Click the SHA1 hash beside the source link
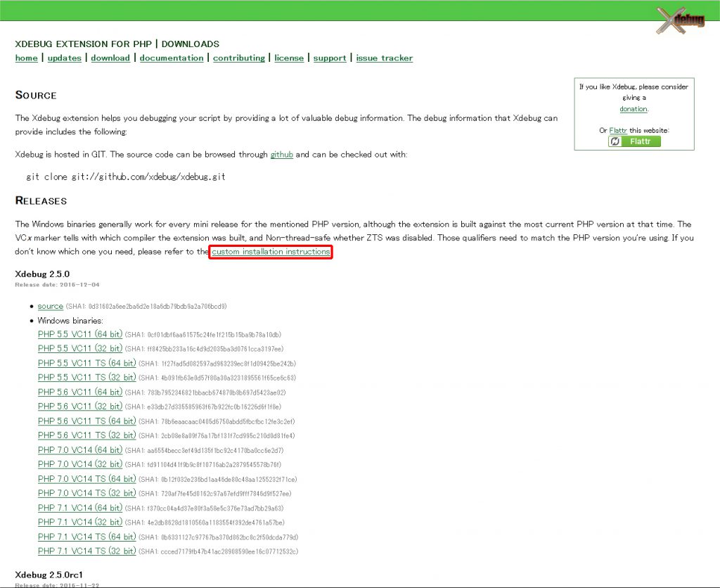The image size is (720, 588). (x=146, y=307)
